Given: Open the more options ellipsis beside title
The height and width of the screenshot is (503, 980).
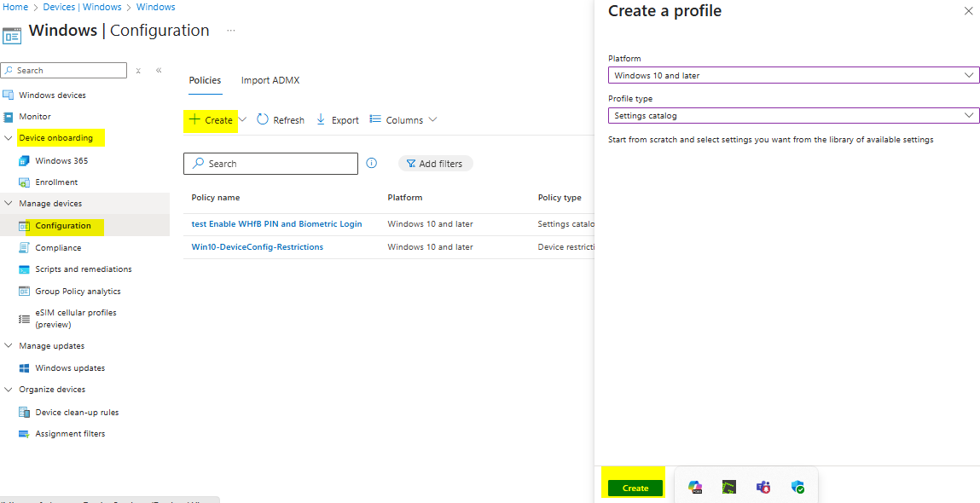Looking at the screenshot, I should point(231,30).
